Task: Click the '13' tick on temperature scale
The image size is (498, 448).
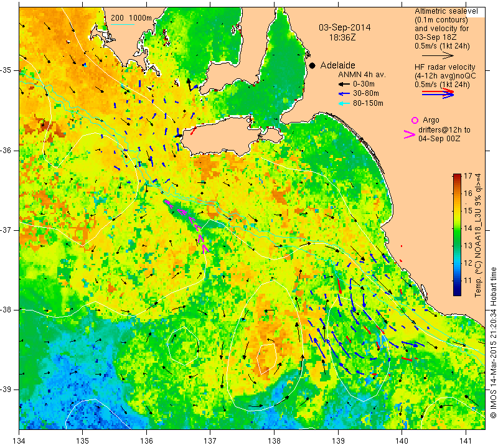Action: [468, 245]
